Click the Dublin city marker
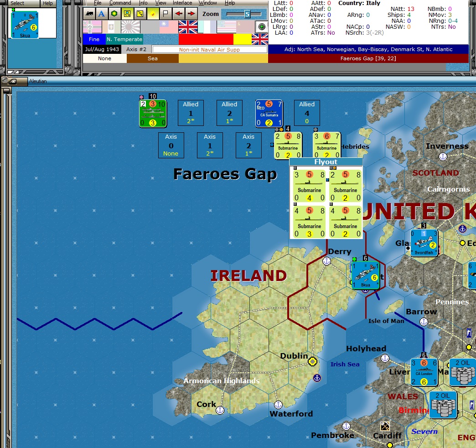Viewport: 476px width, 448px height. (x=313, y=361)
